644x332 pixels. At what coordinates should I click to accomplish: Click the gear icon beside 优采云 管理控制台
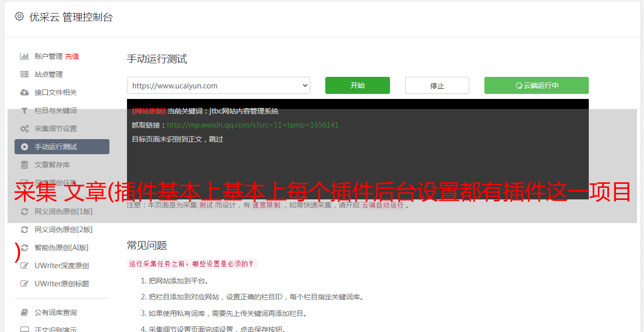[19, 17]
